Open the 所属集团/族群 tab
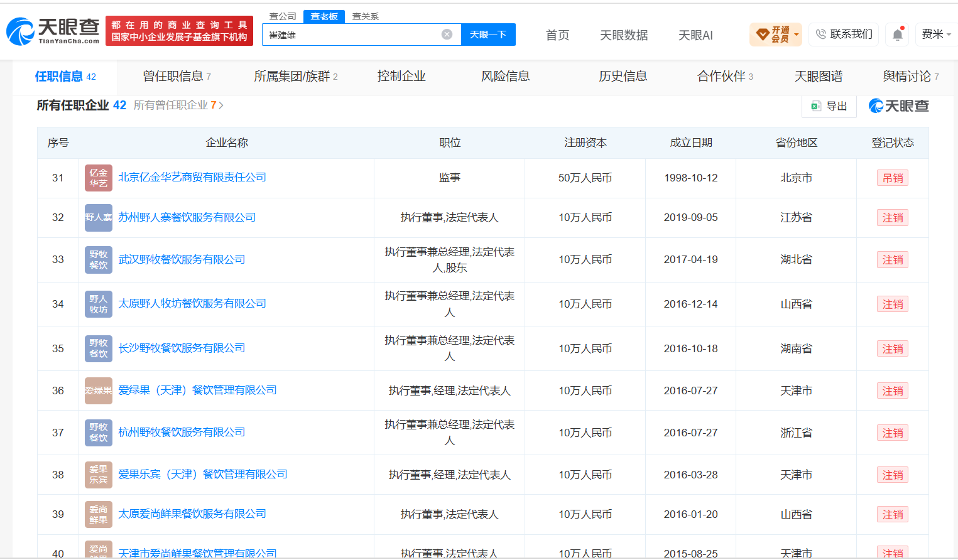958x560 pixels. (295, 77)
